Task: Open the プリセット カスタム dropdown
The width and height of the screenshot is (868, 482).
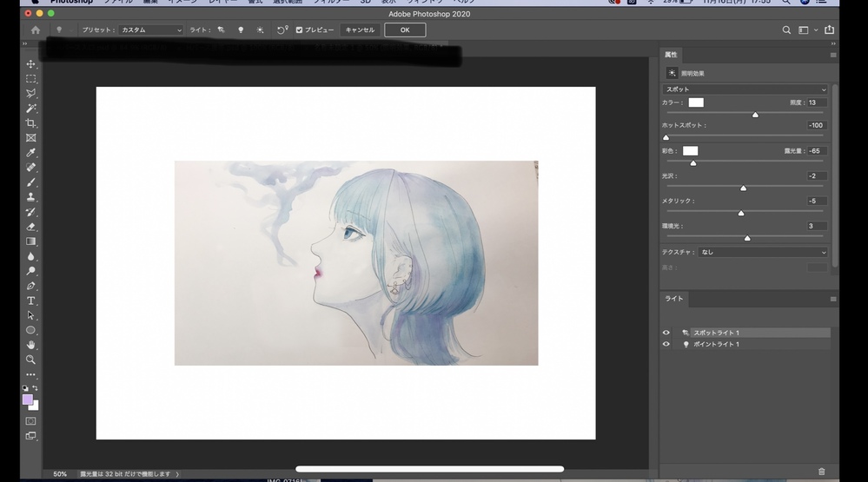Action: click(150, 30)
